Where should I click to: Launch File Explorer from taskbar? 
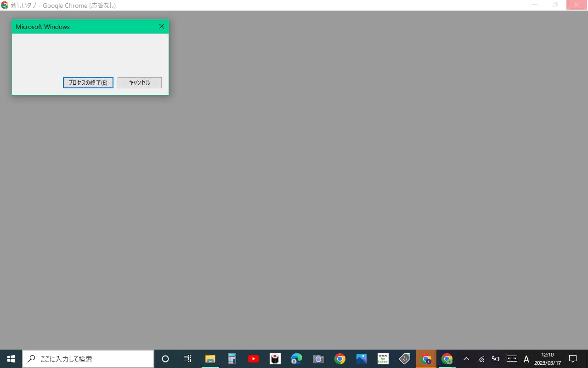point(210,359)
